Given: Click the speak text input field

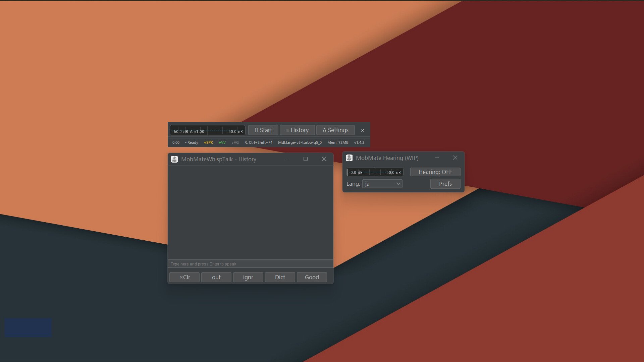Looking at the screenshot, I should pos(250,264).
